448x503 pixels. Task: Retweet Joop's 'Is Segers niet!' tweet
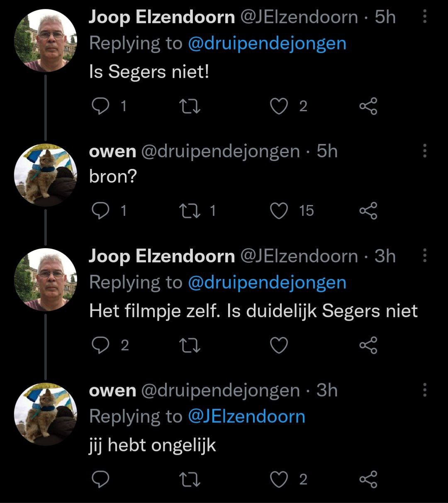click(x=192, y=107)
